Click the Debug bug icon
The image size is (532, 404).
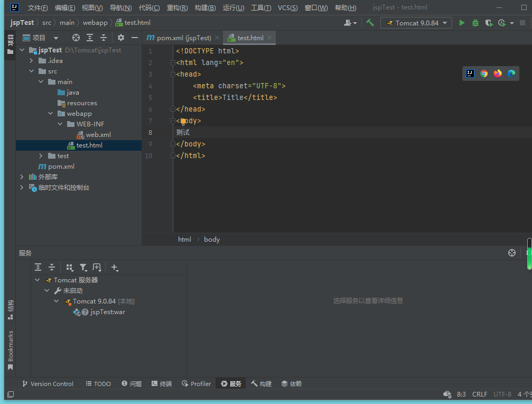click(x=475, y=23)
